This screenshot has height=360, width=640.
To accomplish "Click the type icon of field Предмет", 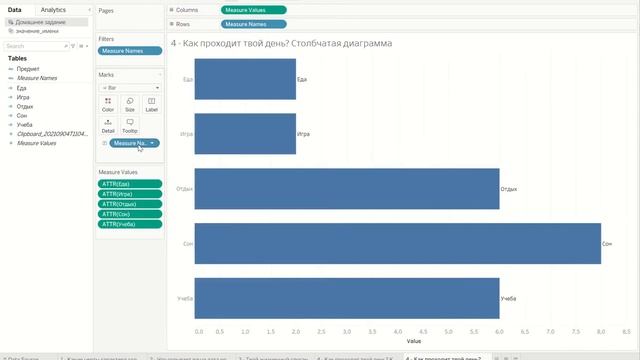I will point(11,69).
